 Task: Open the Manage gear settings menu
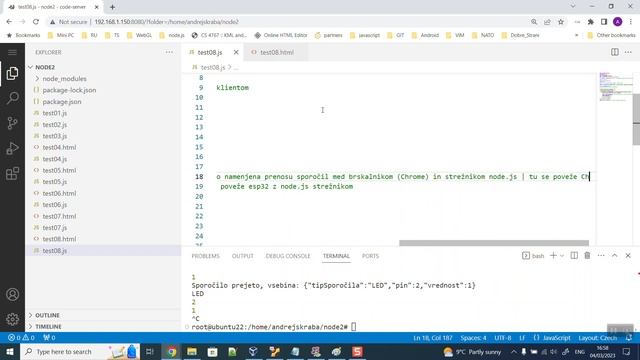12,319
